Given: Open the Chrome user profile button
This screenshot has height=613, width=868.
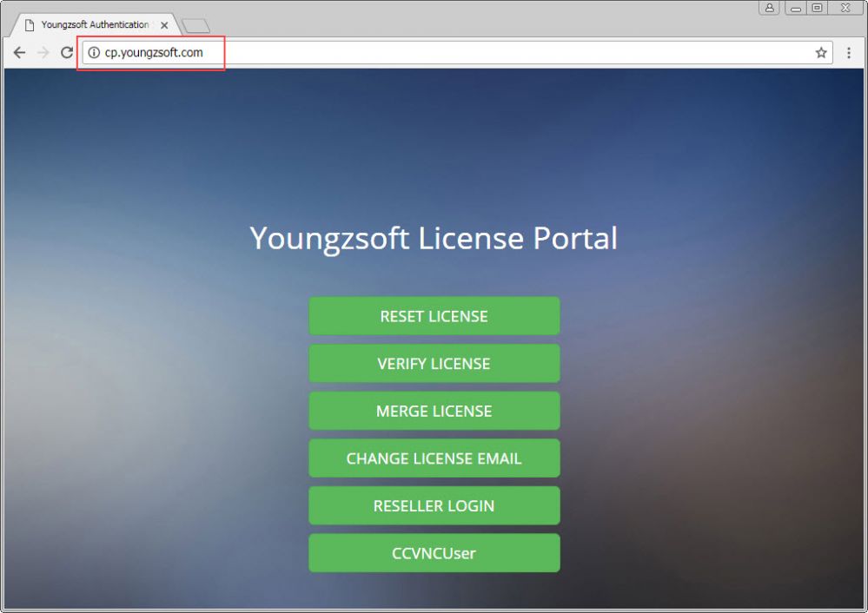Looking at the screenshot, I should 770,8.
